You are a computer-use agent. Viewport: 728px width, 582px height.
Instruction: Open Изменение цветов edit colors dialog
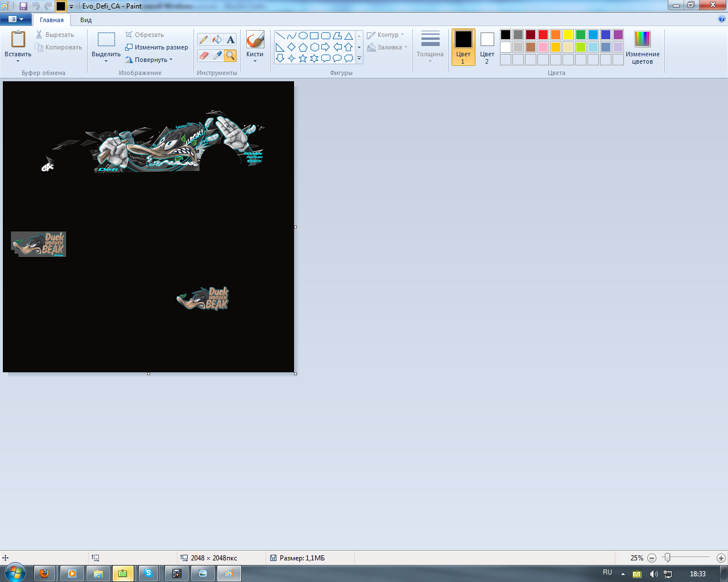[643, 47]
